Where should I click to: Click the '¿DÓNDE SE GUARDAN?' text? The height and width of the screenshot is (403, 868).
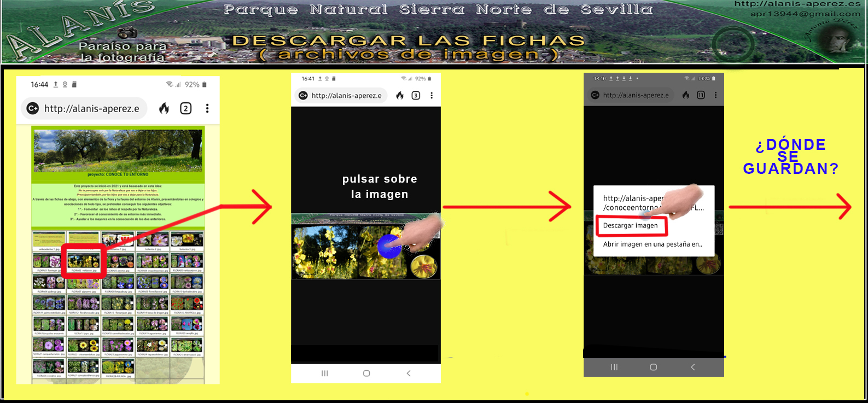[x=790, y=157]
